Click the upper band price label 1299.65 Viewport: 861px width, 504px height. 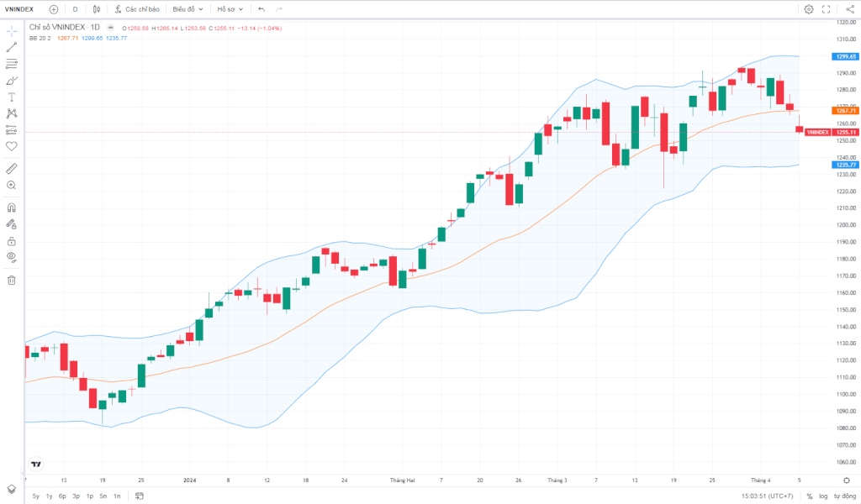click(846, 56)
